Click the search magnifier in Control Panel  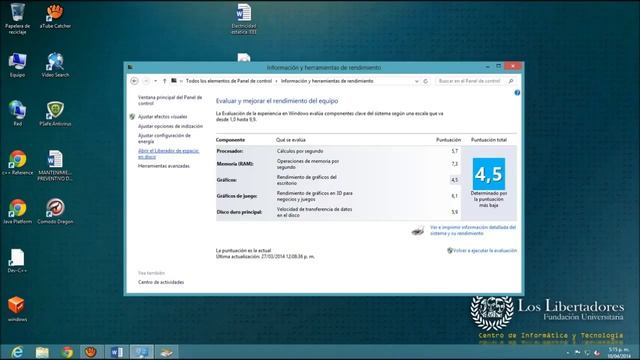[511, 81]
